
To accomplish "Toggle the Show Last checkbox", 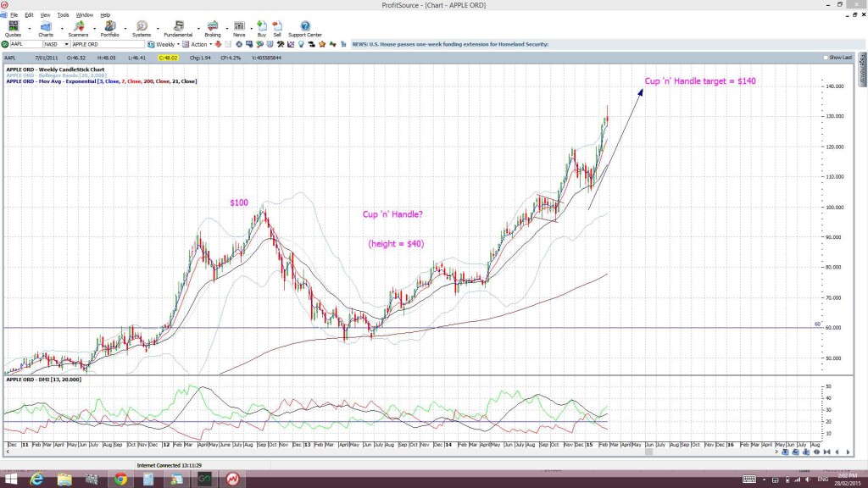I will (x=826, y=58).
